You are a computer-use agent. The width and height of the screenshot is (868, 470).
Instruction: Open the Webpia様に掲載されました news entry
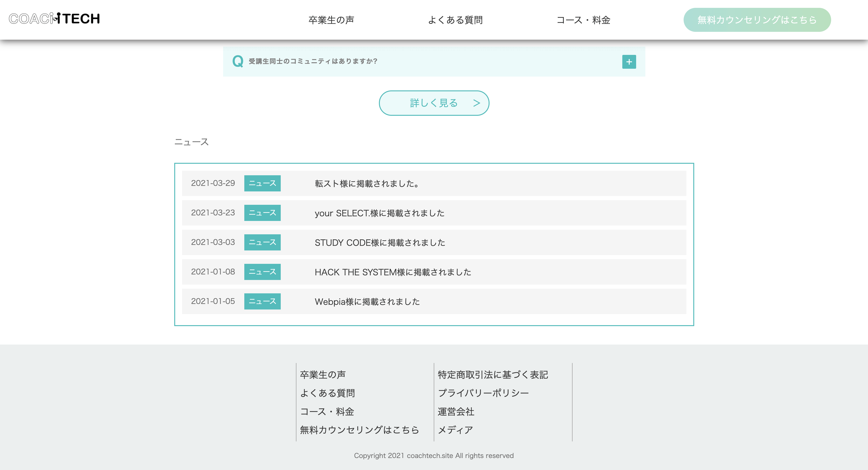367,301
